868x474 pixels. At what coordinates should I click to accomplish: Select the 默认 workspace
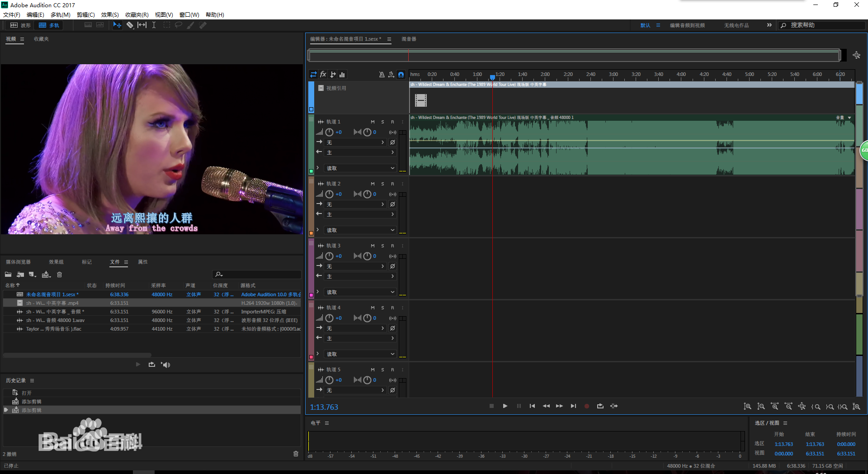(645, 25)
